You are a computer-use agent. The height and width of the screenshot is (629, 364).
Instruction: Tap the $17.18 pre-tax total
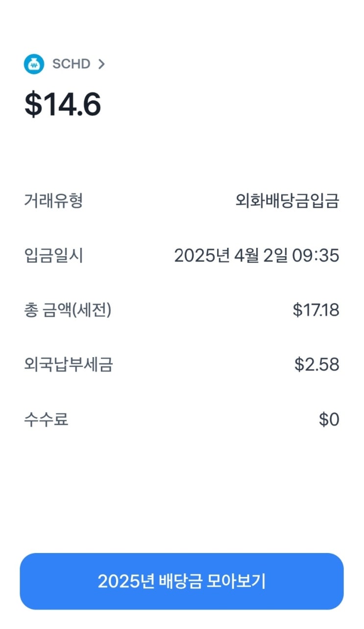[315, 311]
